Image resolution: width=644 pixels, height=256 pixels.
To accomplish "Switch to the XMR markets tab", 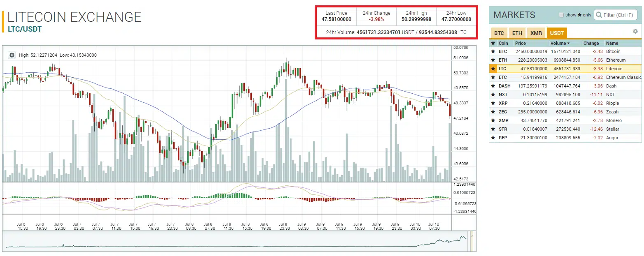I will [536, 33].
